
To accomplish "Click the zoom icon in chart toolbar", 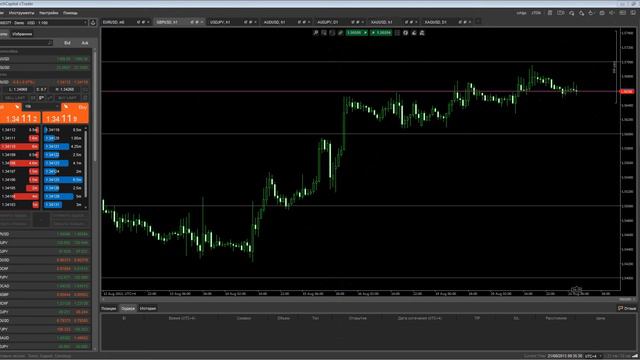I will click(316, 33).
